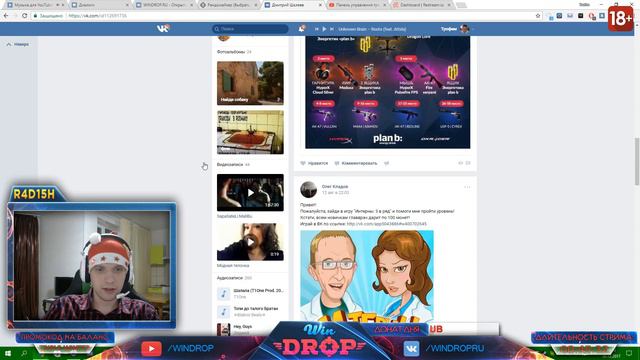
Task: Click the page vertical scrollbar thumb
Action: [637, 161]
